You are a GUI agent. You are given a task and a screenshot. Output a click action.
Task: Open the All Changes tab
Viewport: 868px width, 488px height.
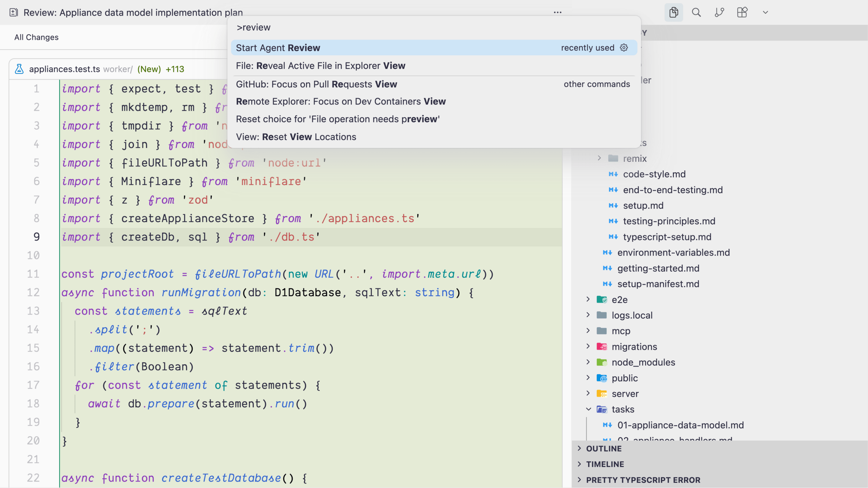click(x=36, y=37)
